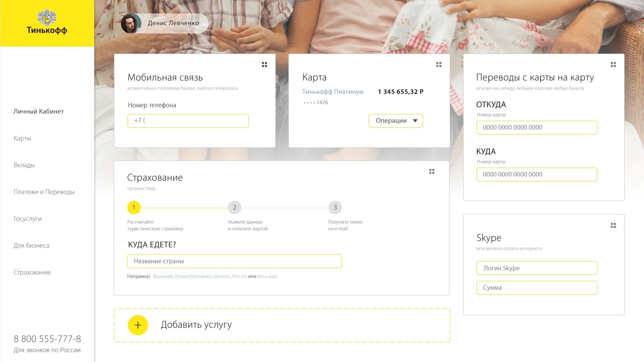Click the Платежи и Переводы menu item
Viewport: 644px width, 362px height.
(44, 191)
